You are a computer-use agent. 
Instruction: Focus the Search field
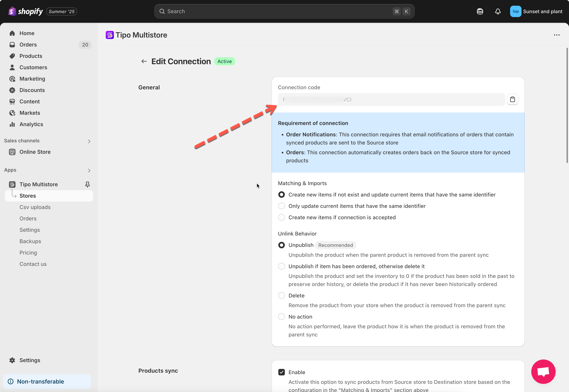tap(284, 11)
